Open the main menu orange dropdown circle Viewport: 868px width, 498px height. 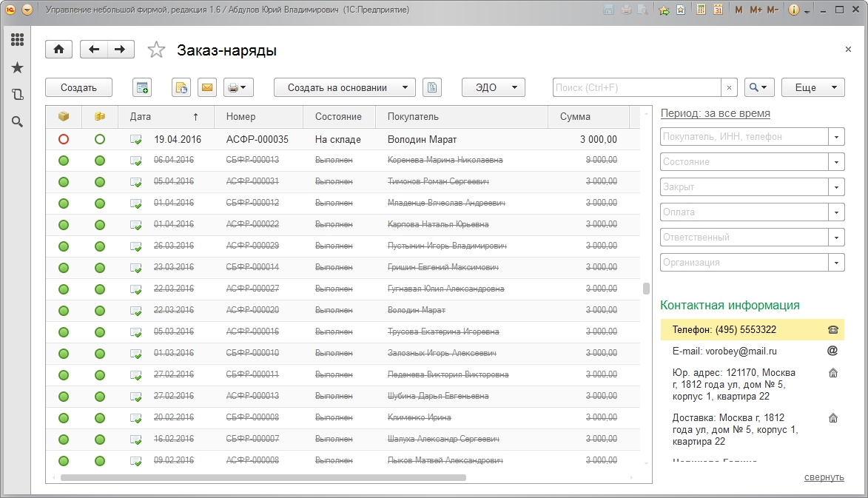click(27, 10)
